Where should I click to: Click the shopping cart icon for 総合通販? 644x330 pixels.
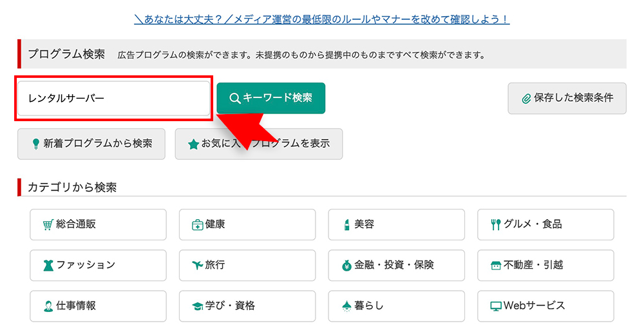pyautogui.click(x=48, y=225)
